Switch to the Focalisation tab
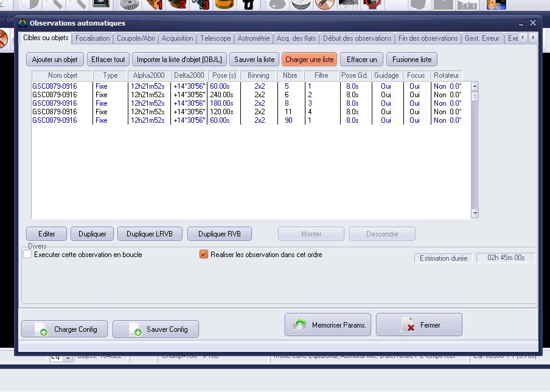The image size is (550, 392). point(92,38)
